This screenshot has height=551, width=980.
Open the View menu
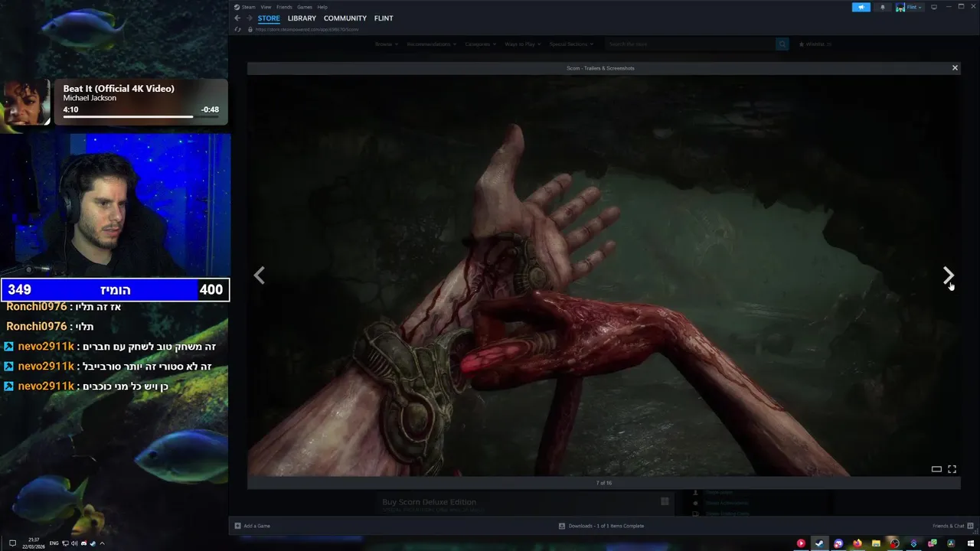(266, 7)
